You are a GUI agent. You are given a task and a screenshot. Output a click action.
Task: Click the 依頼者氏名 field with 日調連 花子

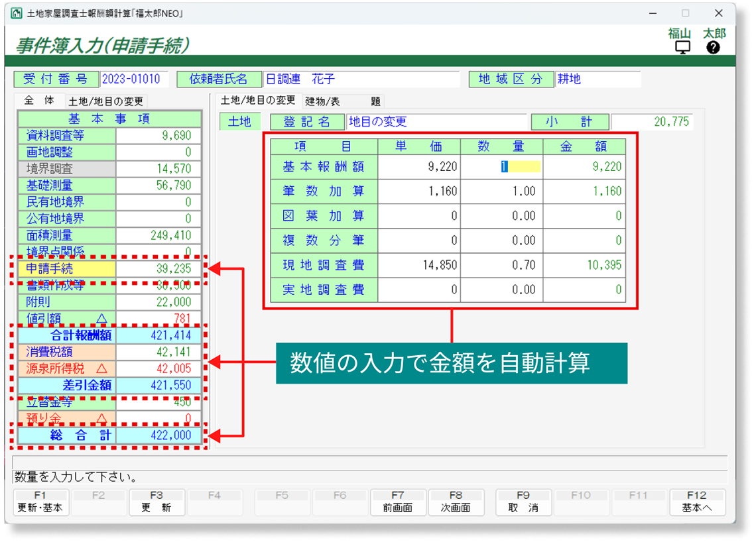pyautogui.click(x=361, y=79)
